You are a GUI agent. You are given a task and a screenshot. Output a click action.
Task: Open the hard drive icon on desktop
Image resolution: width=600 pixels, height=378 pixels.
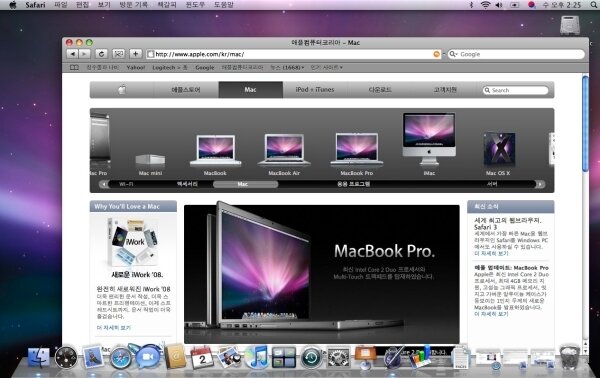[x=569, y=26]
